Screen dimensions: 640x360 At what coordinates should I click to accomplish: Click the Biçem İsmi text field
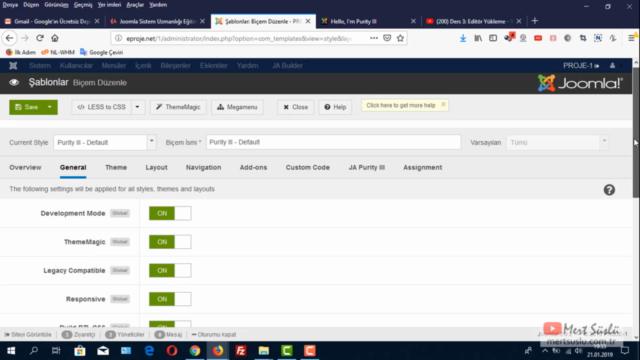[x=333, y=142]
